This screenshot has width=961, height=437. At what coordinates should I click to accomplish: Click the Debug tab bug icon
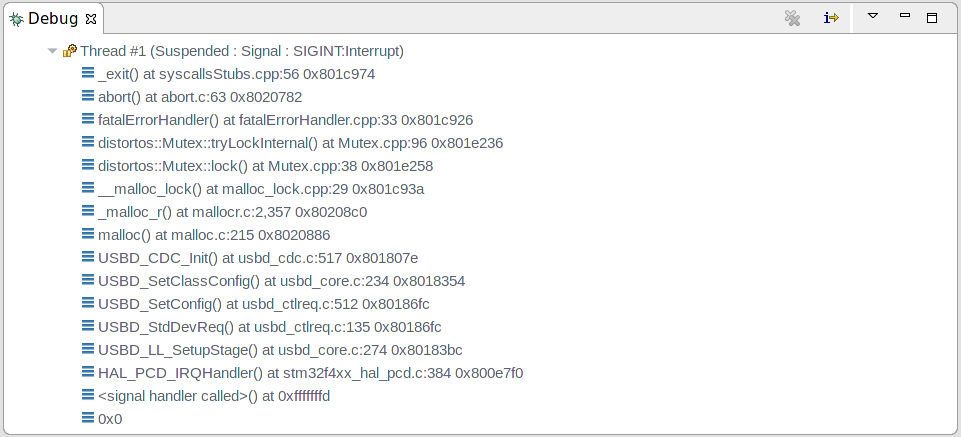tap(17, 20)
